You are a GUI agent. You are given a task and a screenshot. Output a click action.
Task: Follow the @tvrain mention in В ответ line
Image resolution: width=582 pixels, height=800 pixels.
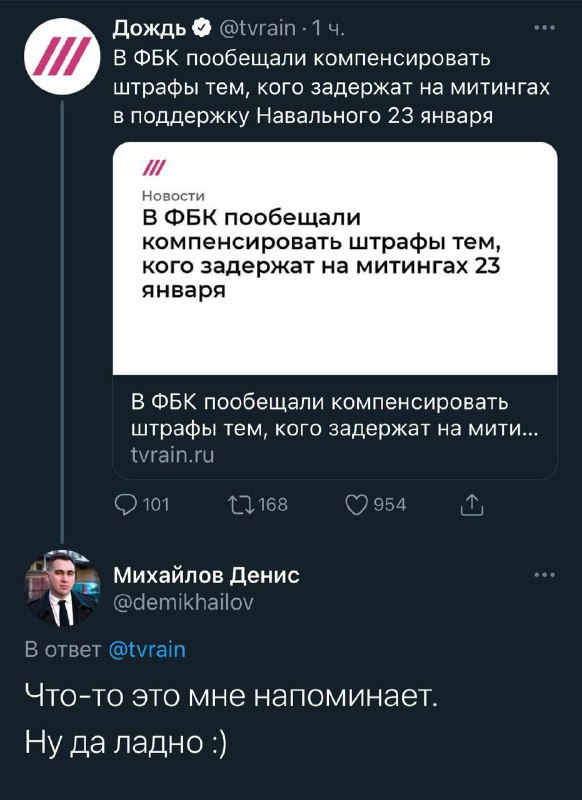(147, 649)
